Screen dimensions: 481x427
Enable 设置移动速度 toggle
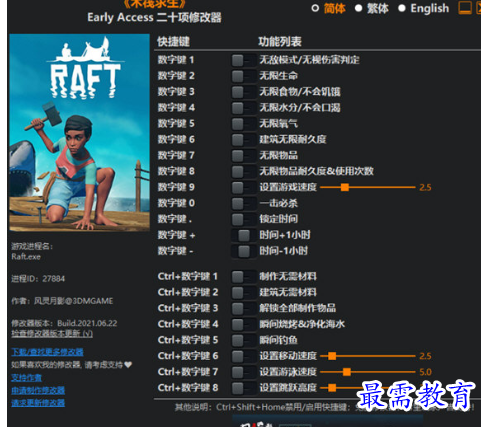point(244,356)
